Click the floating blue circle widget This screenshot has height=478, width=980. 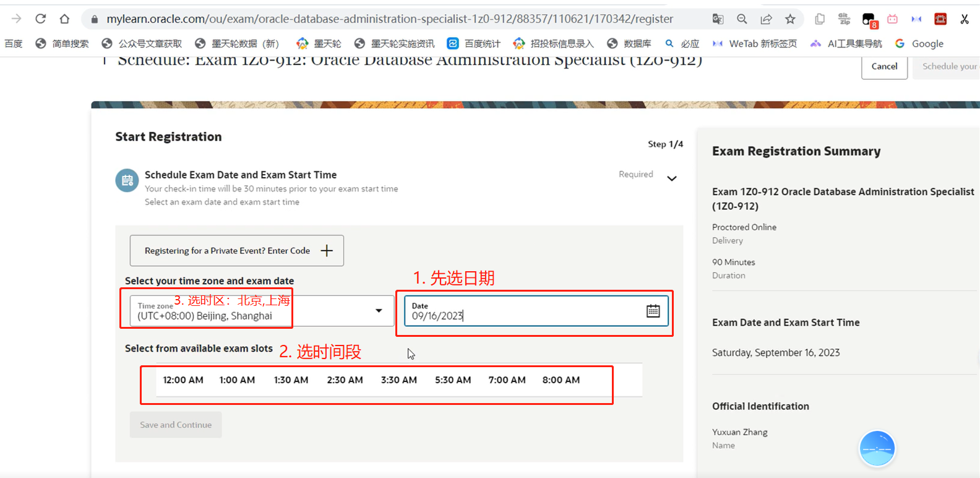(877, 448)
